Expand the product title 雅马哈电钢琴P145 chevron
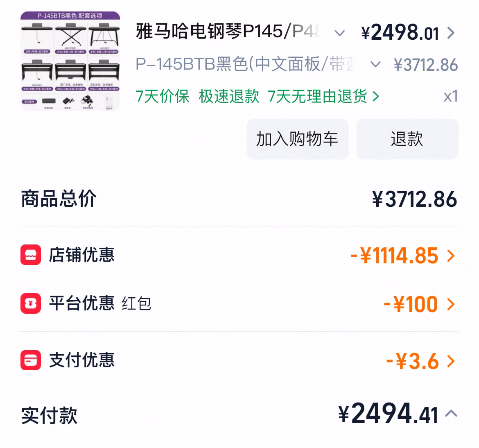 [x=340, y=33]
